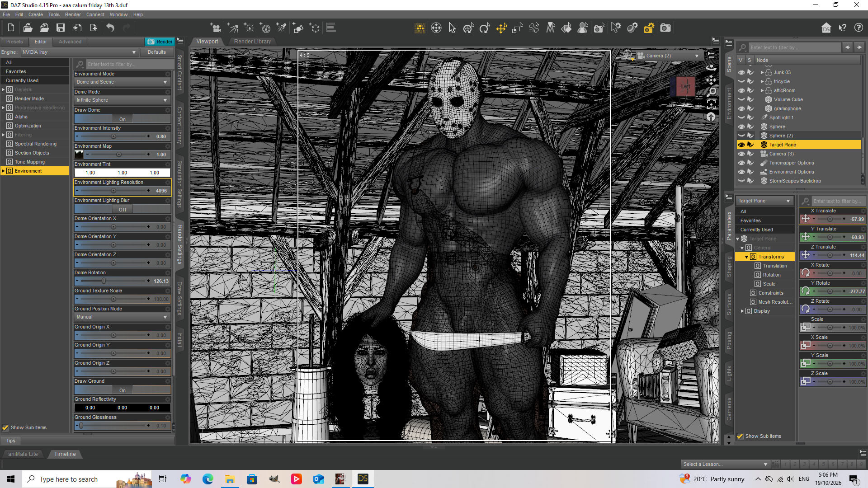Image resolution: width=868 pixels, height=488 pixels.
Task: Open the Render menu in menu bar
Action: [x=73, y=14]
